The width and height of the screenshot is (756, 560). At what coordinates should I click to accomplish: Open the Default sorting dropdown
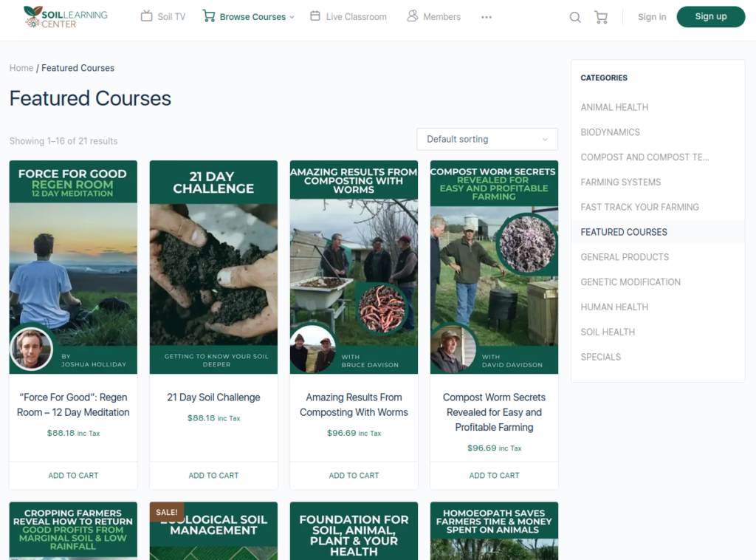pyautogui.click(x=487, y=139)
